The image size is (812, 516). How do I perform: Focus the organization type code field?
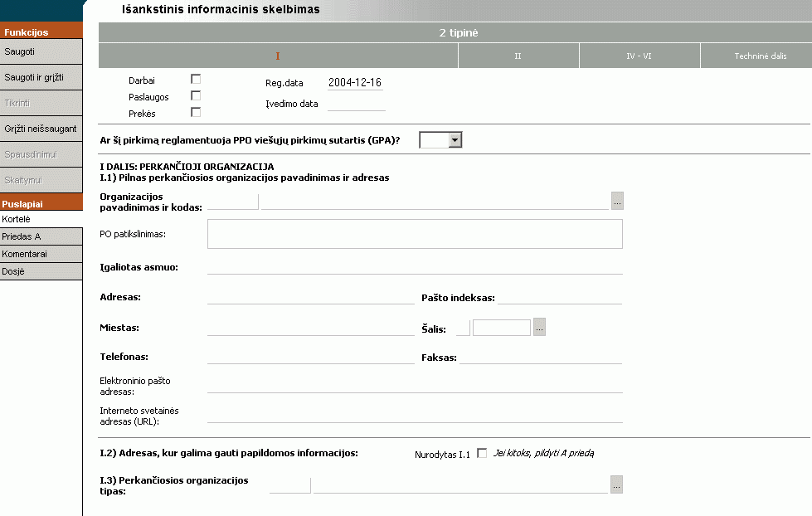coord(290,486)
